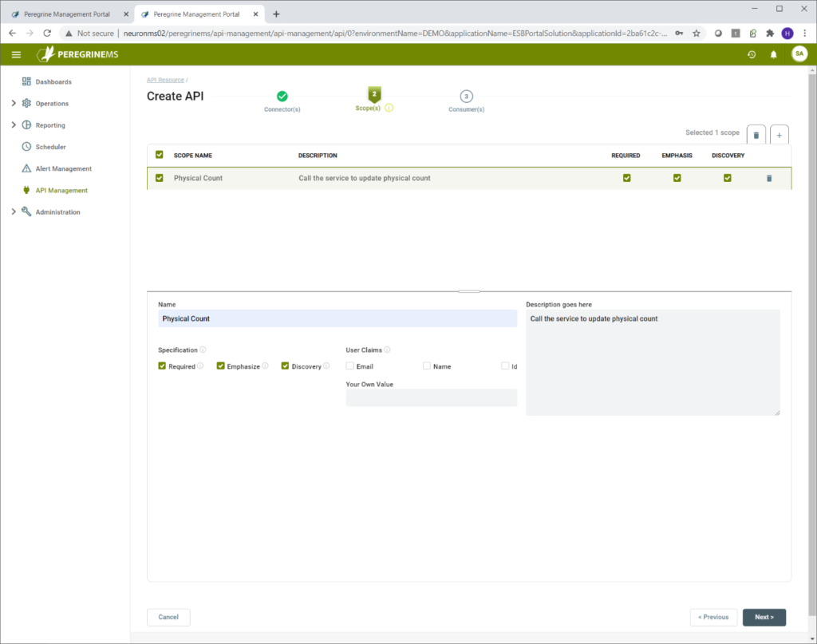Screen dimensions: 817x644
Task: Click the User Claims info icon
Action: (387, 350)
